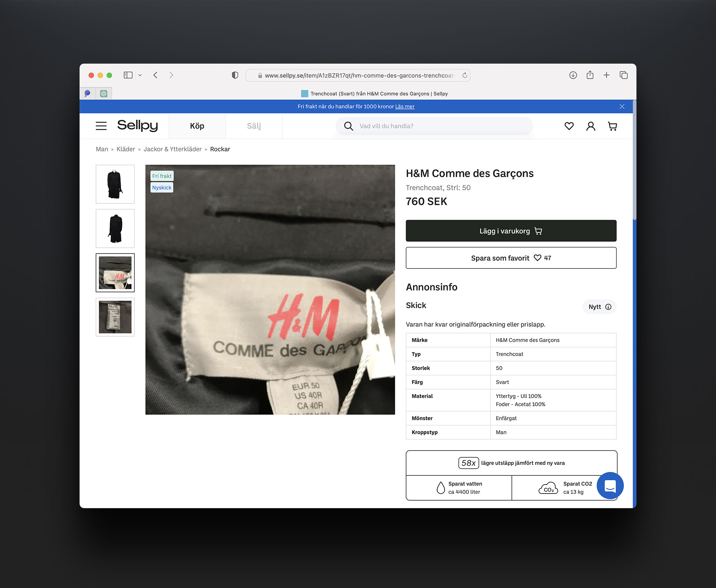Open the sidebar chevron dropdown
Viewport: 716px width, 588px height.
click(x=140, y=75)
